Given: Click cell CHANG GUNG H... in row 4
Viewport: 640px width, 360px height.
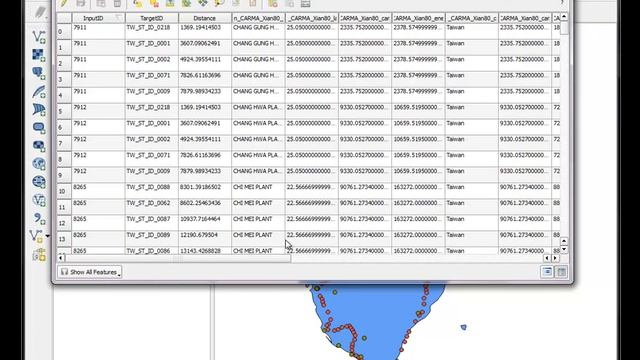Looking at the screenshot, I should pos(258,95).
